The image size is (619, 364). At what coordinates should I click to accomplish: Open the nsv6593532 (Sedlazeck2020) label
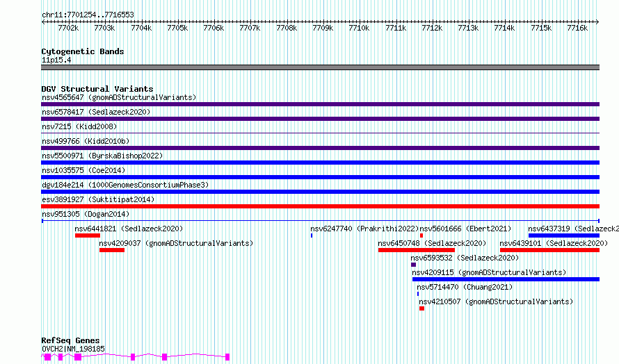point(465,258)
